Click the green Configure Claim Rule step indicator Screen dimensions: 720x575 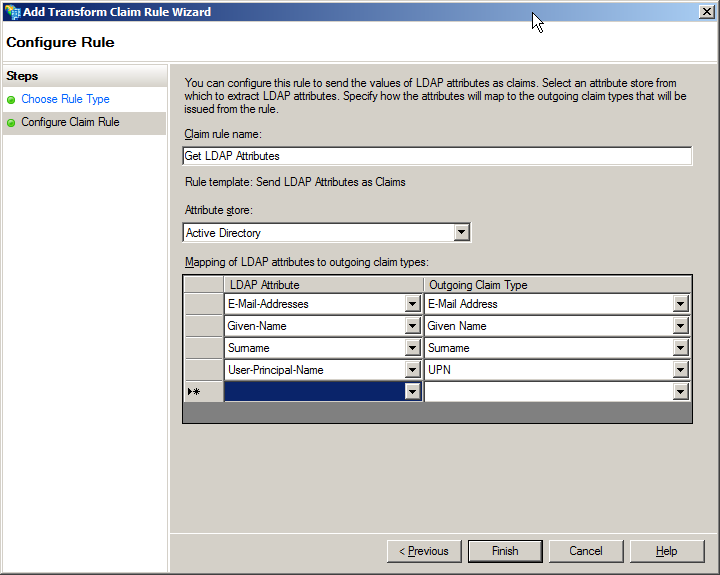click(x=11, y=123)
